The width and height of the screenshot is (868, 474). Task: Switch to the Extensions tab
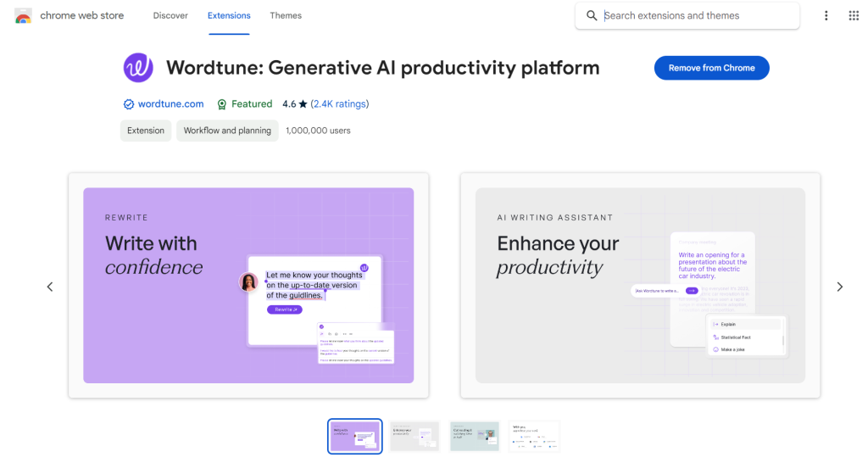(229, 15)
